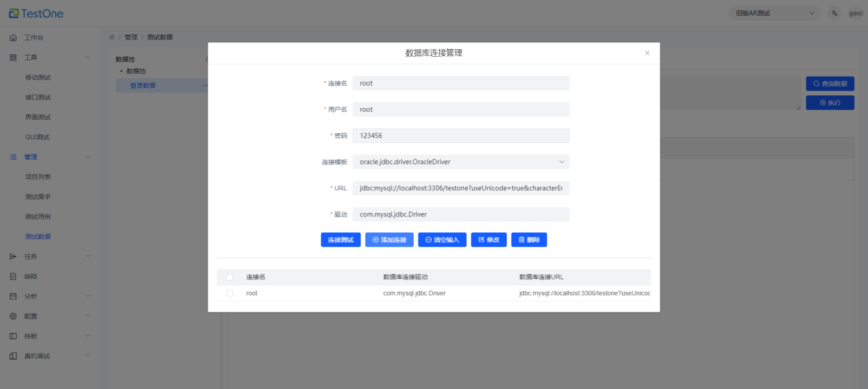The height and width of the screenshot is (389, 868).
Task: Click the language translate icon in header
Action: tap(834, 13)
